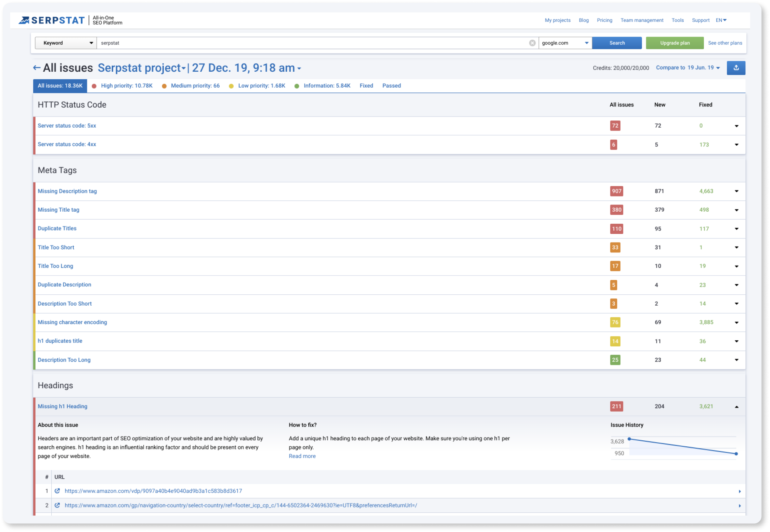Select the All issues tab
Image resolution: width=770 pixels, height=532 pixels.
(60, 86)
